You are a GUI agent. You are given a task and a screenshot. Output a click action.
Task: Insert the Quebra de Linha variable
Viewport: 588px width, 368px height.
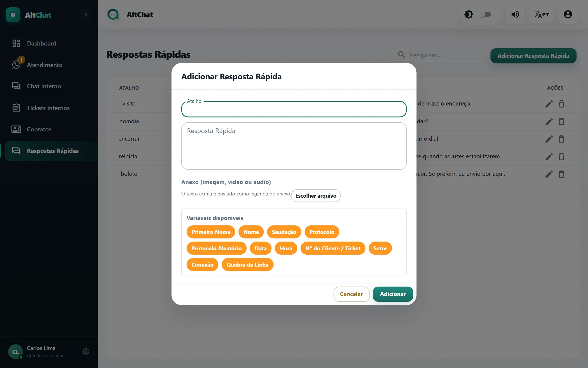tap(247, 265)
